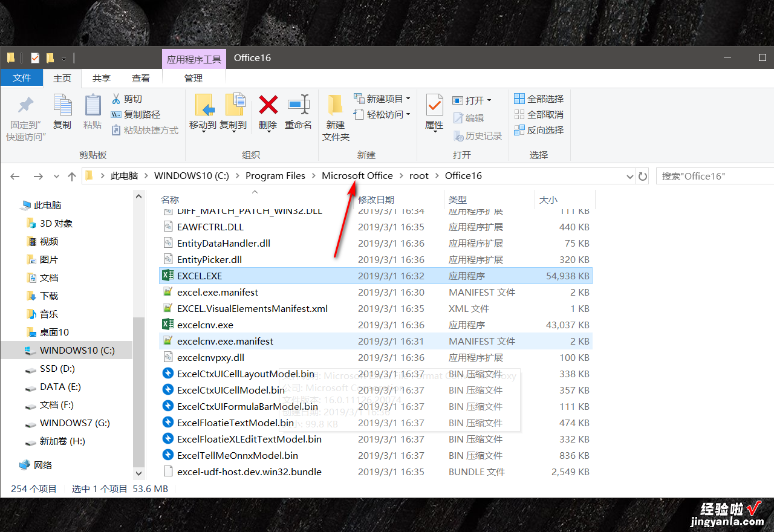Open WINDOWS7 (G:) in sidebar
The width and height of the screenshot is (774, 532).
[x=74, y=423]
